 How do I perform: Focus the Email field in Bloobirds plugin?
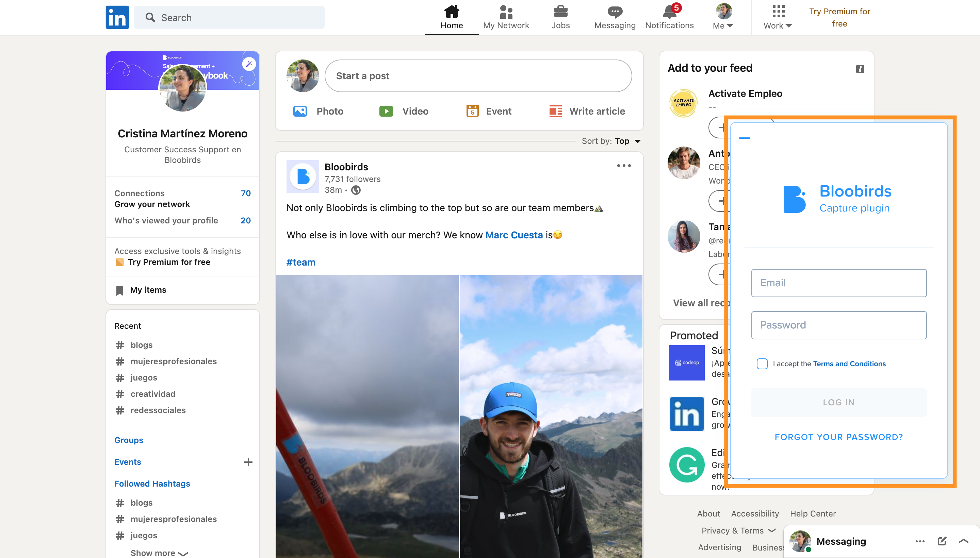838,283
